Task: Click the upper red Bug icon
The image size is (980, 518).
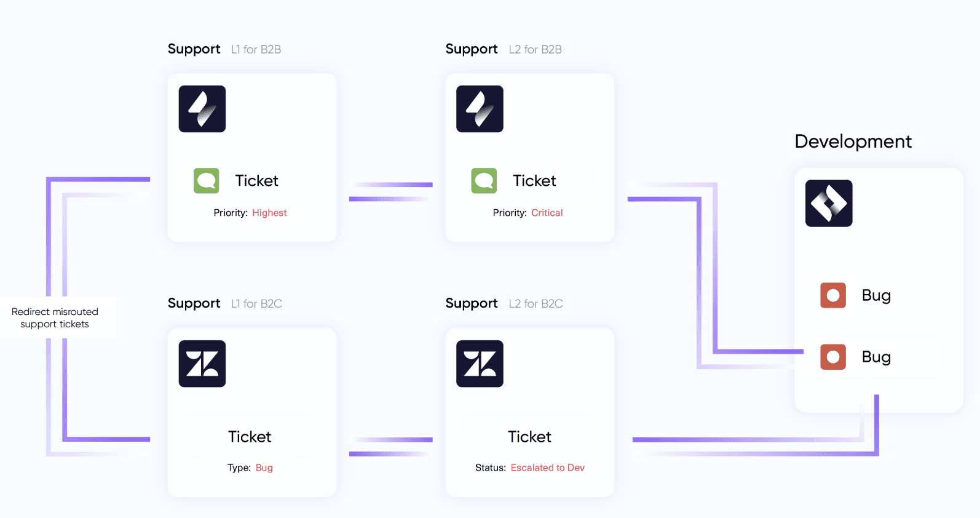Action: 833,295
